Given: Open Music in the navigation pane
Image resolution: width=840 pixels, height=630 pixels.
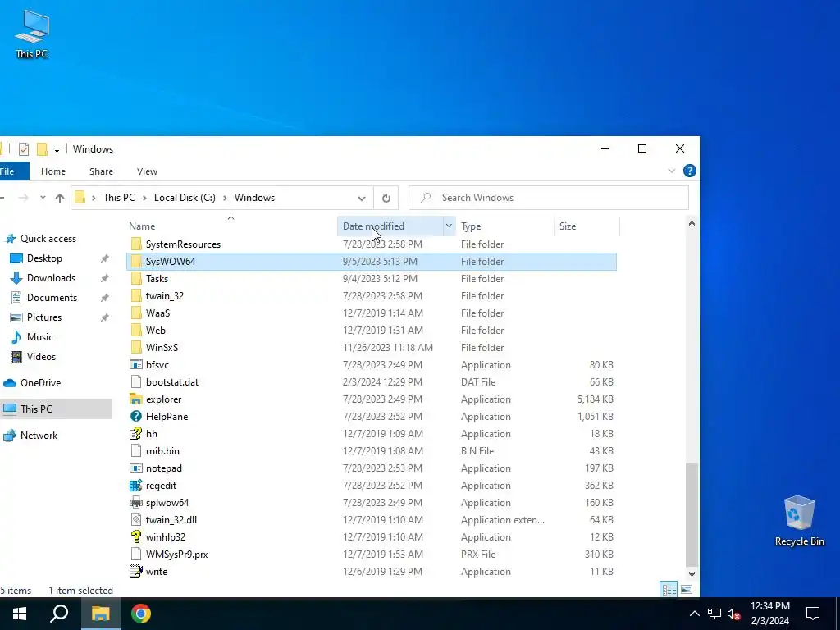Looking at the screenshot, I should [x=39, y=337].
